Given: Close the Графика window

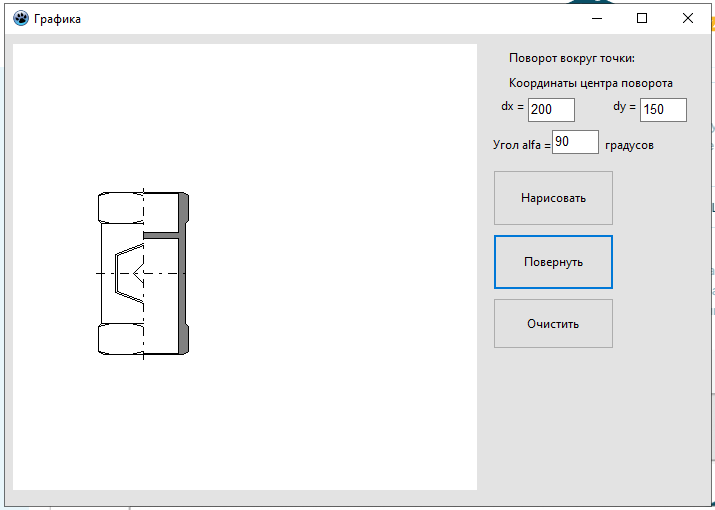Looking at the screenshot, I should click(688, 18).
